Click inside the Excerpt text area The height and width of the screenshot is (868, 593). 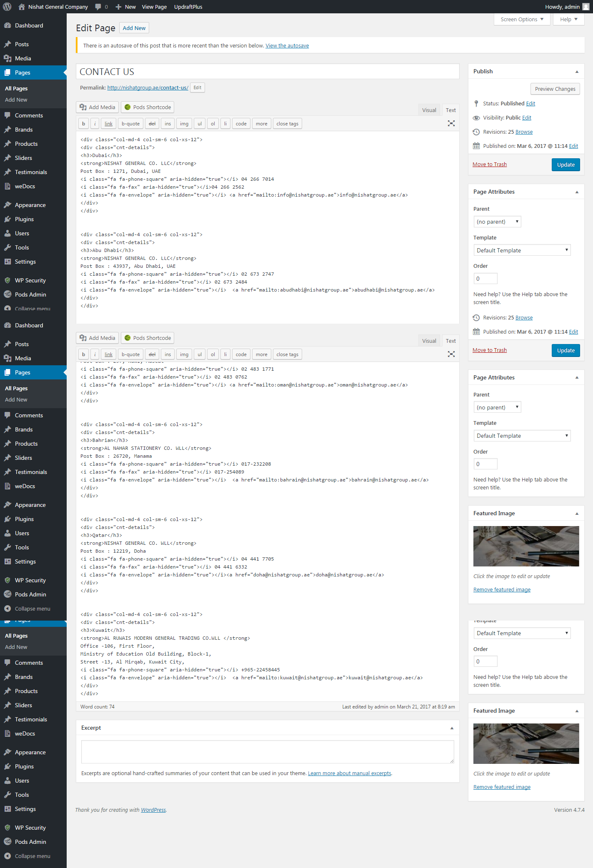[x=268, y=752]
